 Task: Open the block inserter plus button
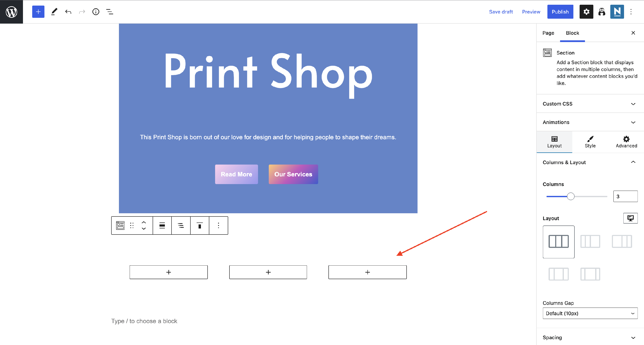click(38, 12)
